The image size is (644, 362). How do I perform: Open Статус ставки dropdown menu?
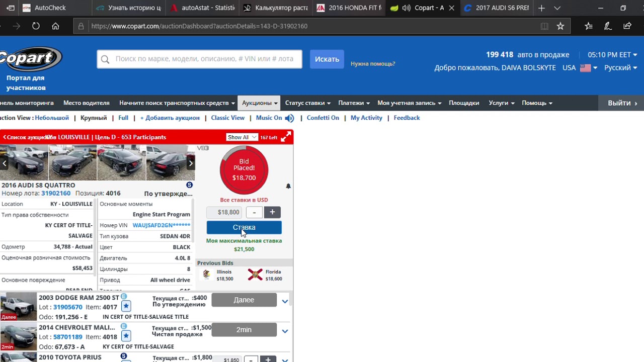(308, 103)
